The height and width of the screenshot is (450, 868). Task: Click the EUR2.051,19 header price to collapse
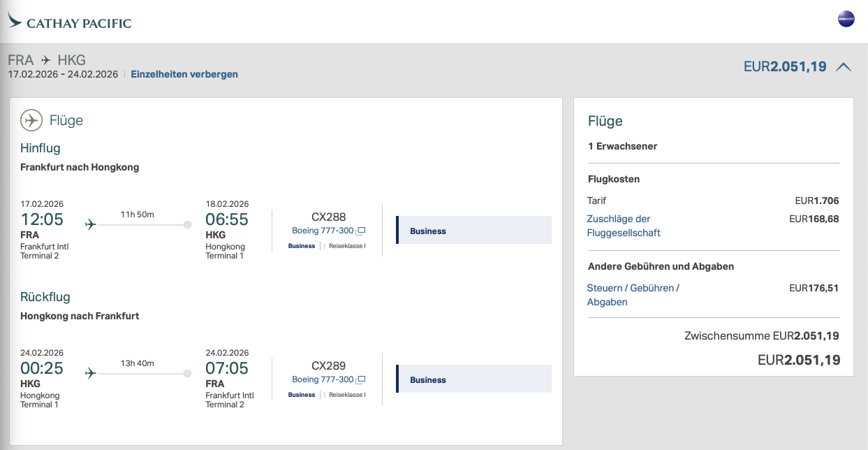(785, 67)
